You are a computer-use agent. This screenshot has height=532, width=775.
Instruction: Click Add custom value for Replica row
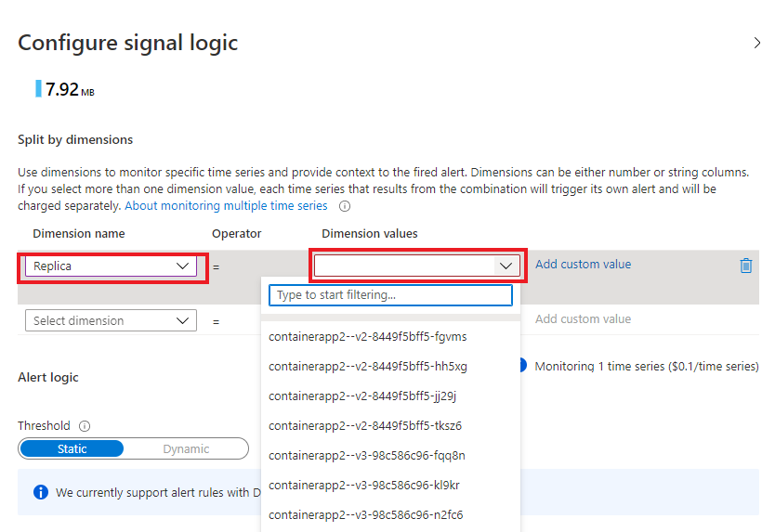584,265
